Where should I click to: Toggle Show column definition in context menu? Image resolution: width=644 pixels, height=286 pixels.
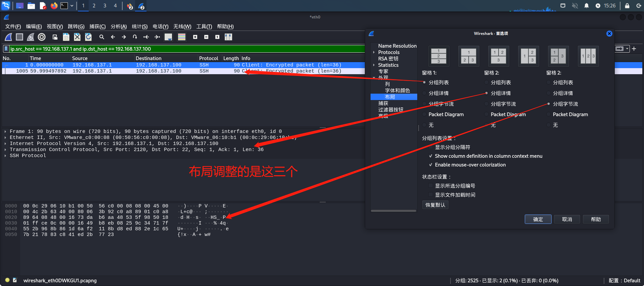pyautogui.click(x=430, y=156)
